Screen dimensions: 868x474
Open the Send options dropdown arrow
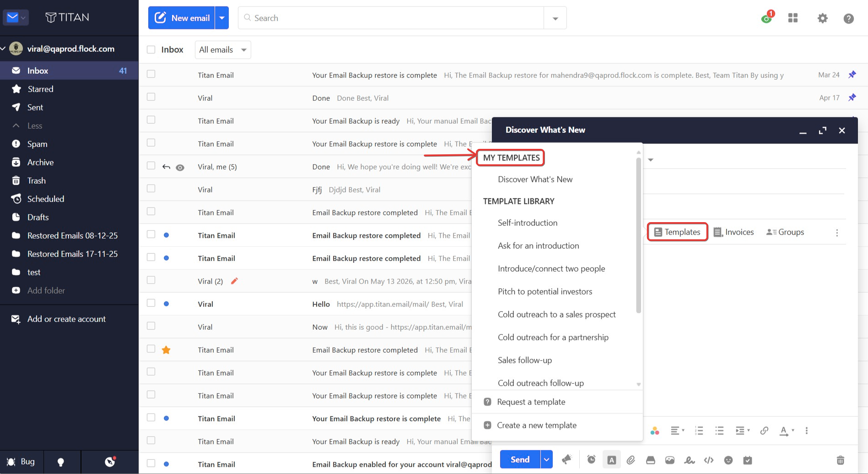pos(546,459)
